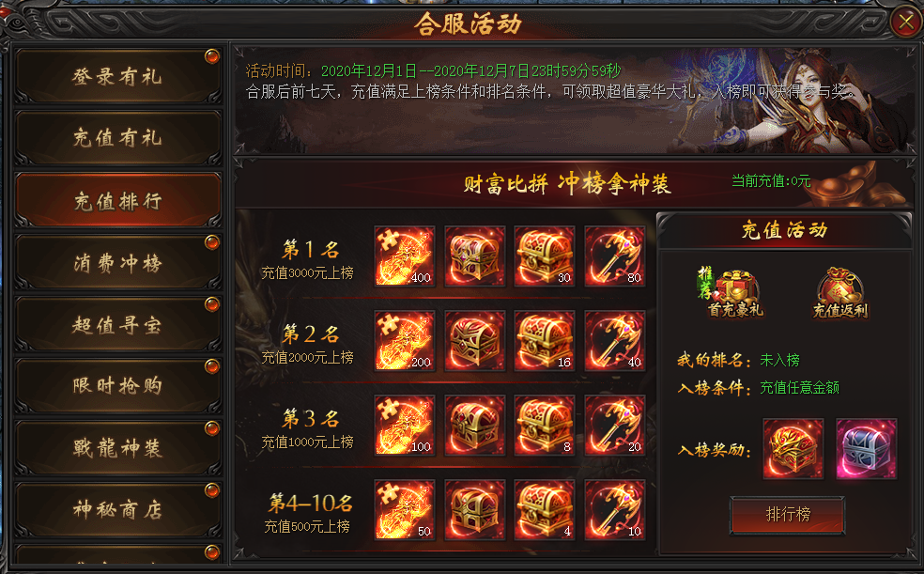Open the 超值寻宝 tab

118,325
